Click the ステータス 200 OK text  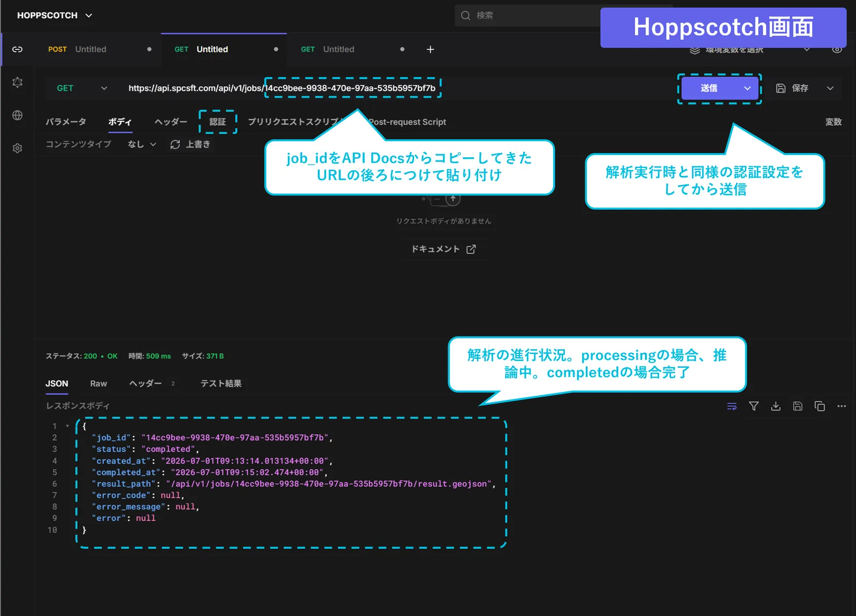click(81, 356)
